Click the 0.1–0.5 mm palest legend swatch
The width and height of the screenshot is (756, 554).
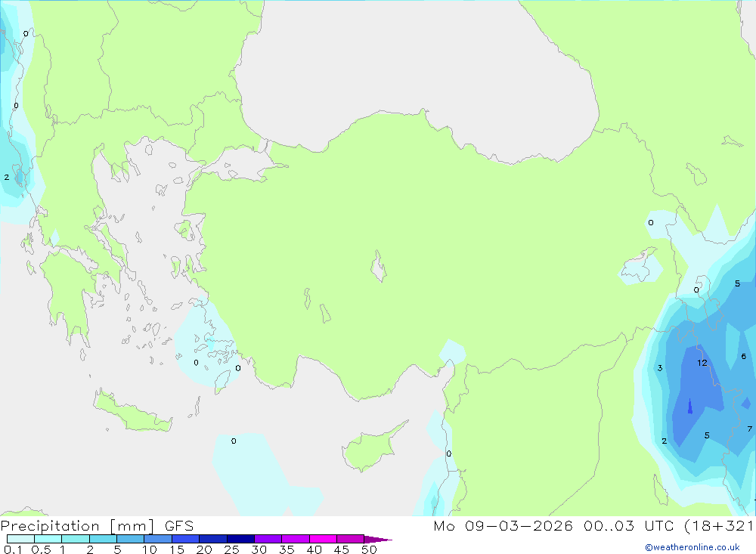pyautogui.click(x=20, y=539)
